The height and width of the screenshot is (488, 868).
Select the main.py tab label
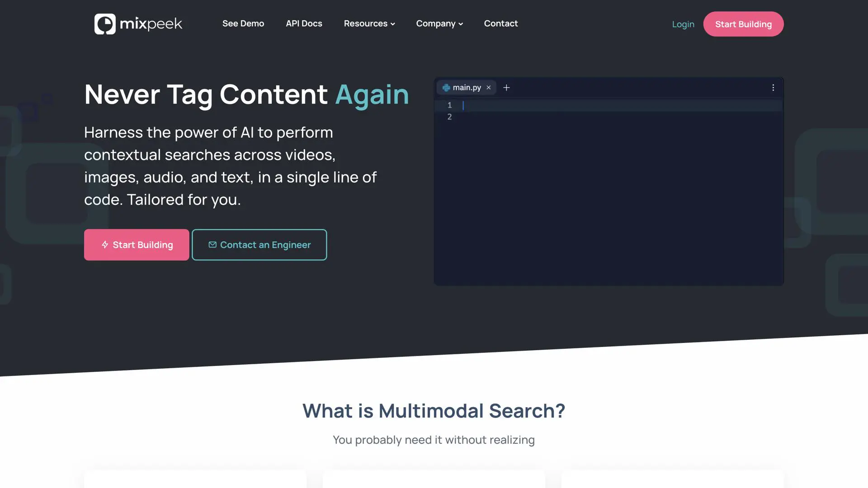[467, 88]
